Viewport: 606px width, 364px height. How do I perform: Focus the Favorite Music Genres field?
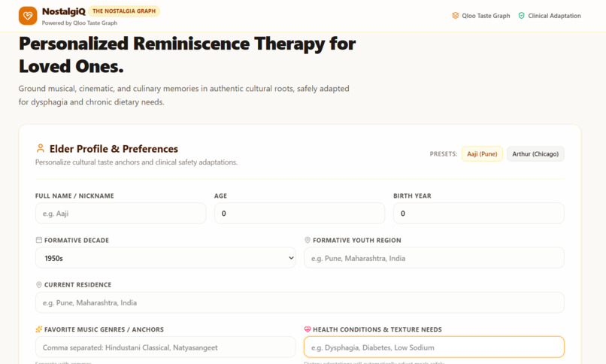165,347
